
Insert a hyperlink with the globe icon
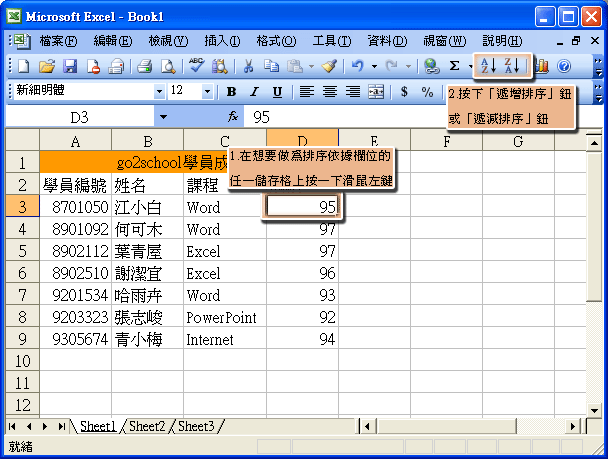click(x=431, y=67)
